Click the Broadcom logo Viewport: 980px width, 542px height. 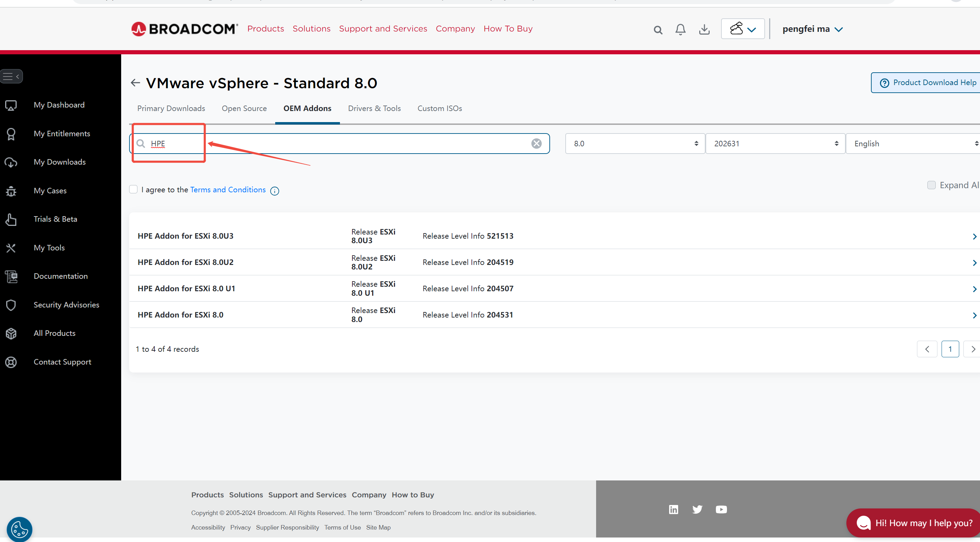pyautogui.click(x=185, y=29)
